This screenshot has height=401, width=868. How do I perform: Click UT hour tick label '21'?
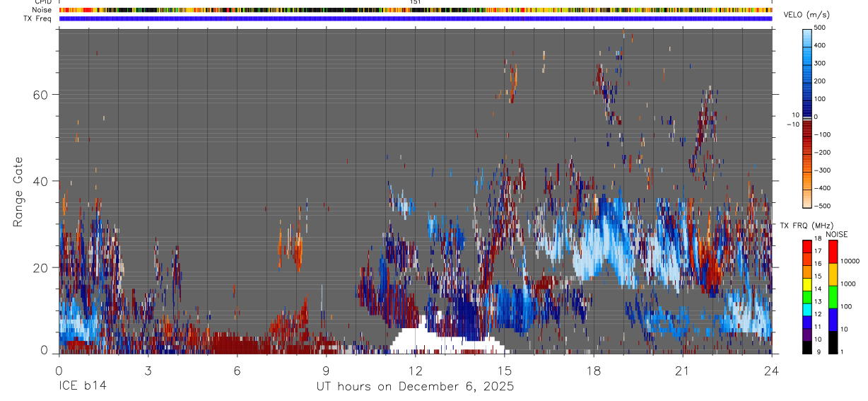(x=683, y=370)
